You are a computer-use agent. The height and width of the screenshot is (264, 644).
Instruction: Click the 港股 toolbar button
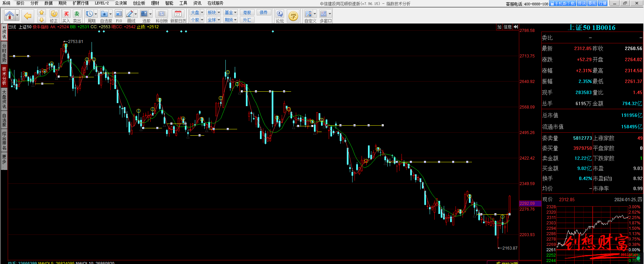tap(247, 12)
